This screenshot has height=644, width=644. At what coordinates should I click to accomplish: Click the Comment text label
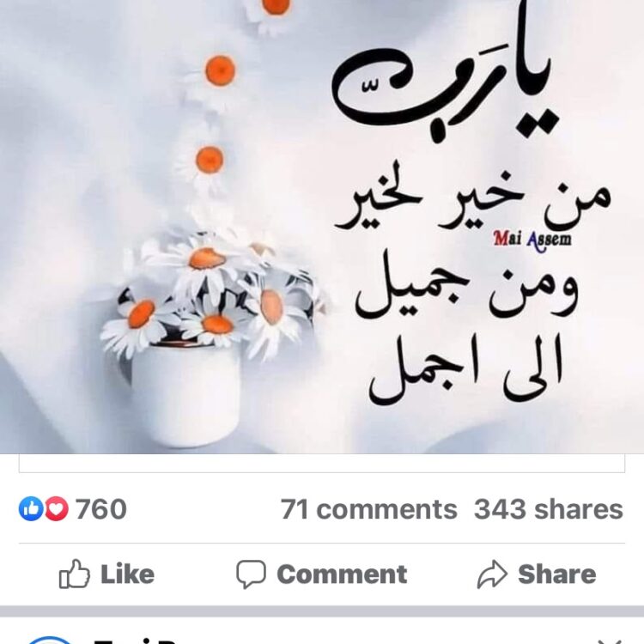click(342, 574)
